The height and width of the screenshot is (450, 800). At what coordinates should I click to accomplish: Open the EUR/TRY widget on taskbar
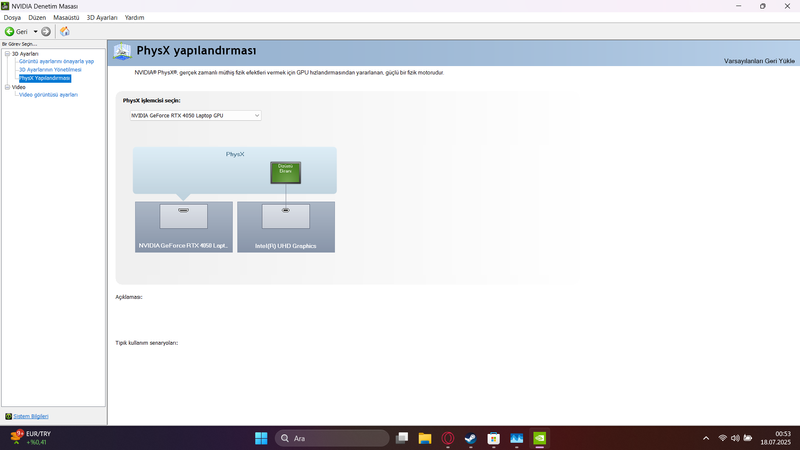point(31,438)
